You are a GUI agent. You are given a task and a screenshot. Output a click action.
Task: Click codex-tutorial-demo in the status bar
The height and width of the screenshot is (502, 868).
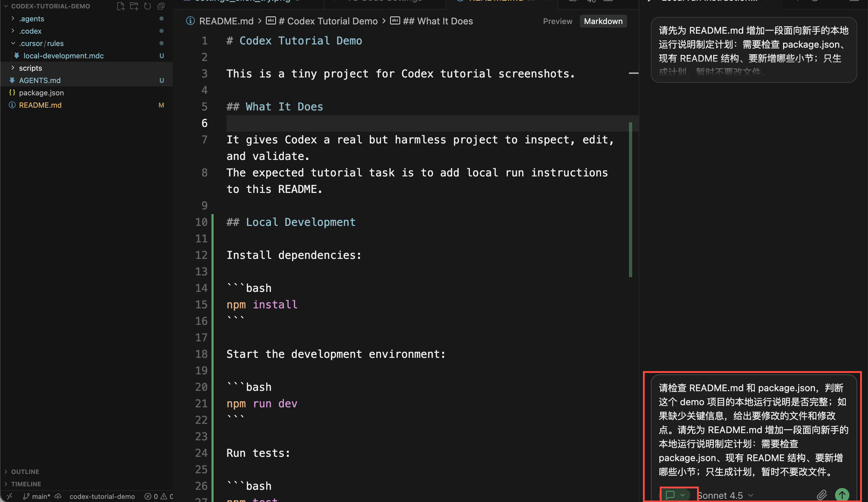coord(102,496)
